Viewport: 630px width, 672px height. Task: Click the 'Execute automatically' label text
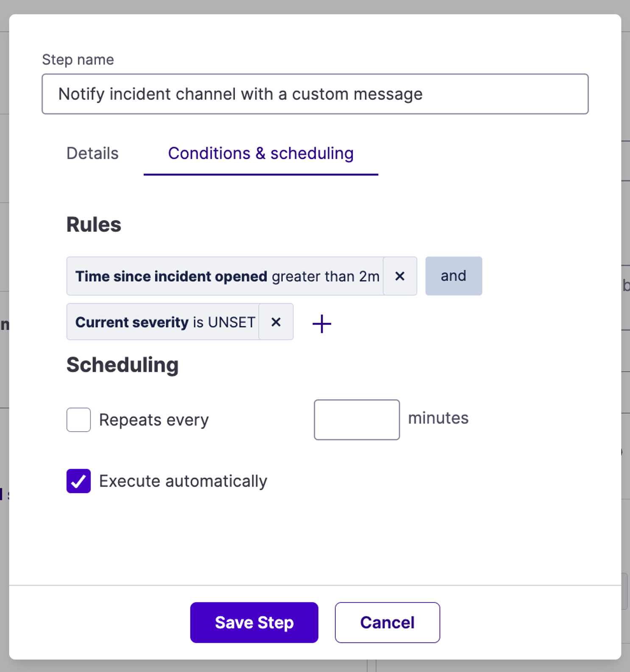(183, 481)
